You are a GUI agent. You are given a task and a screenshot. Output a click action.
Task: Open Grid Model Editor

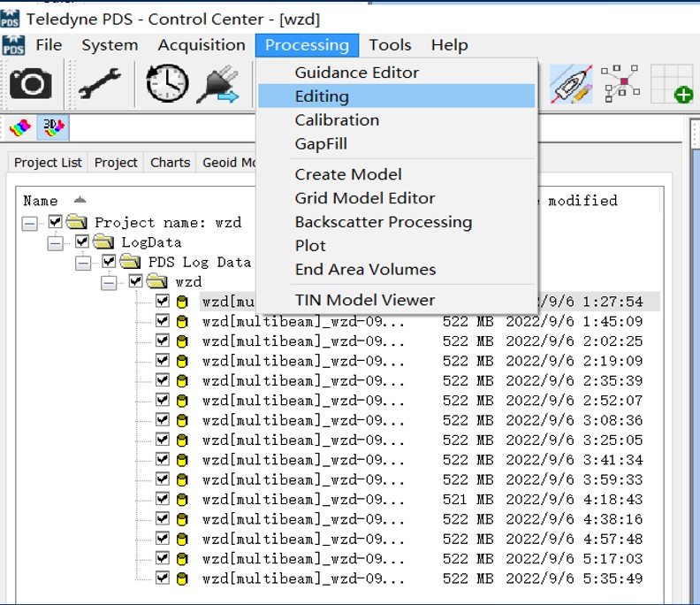tap(397, 197)
